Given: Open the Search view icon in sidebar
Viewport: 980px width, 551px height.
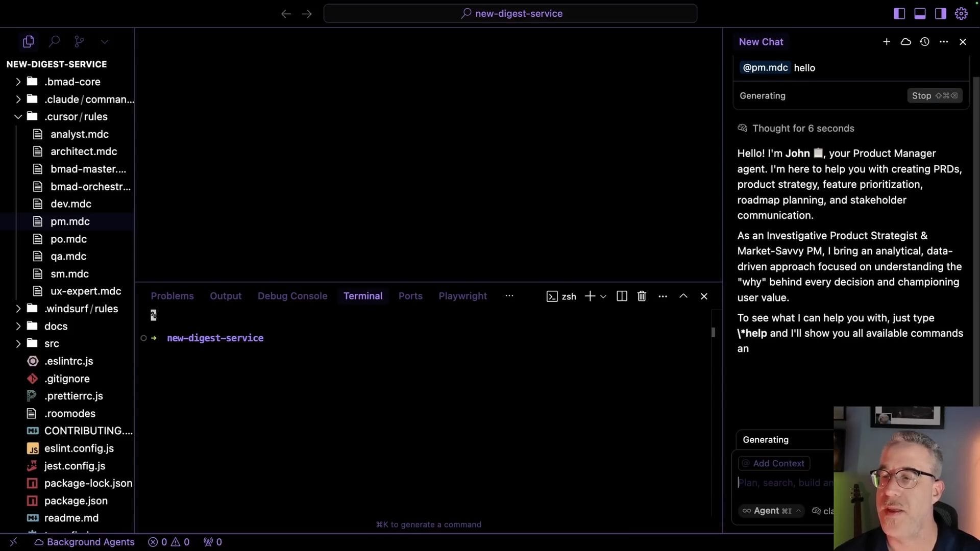Looking at the screenshot, I should (54, 41).
